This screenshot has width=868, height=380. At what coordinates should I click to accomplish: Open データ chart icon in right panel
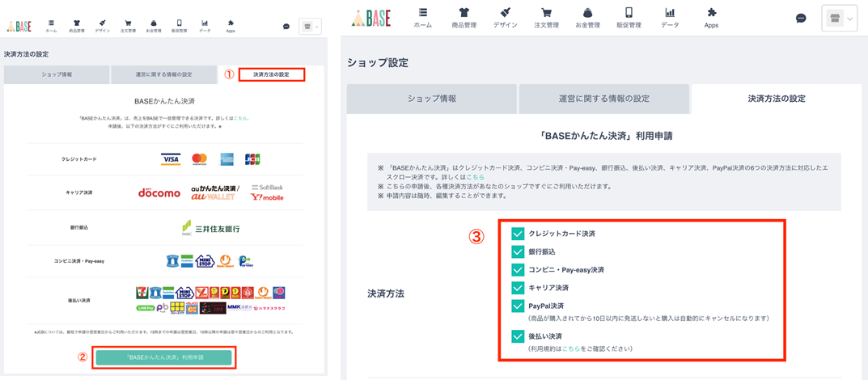670,18
